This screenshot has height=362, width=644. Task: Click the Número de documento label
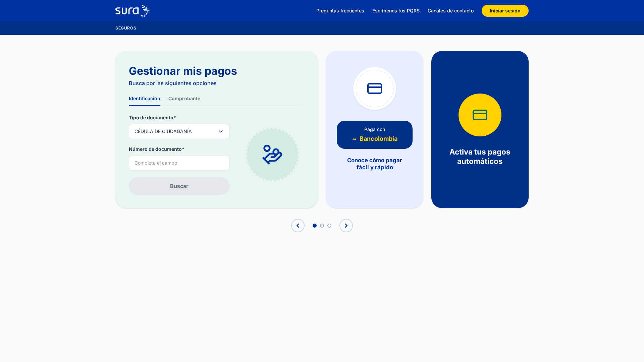[x=157, y=149]
